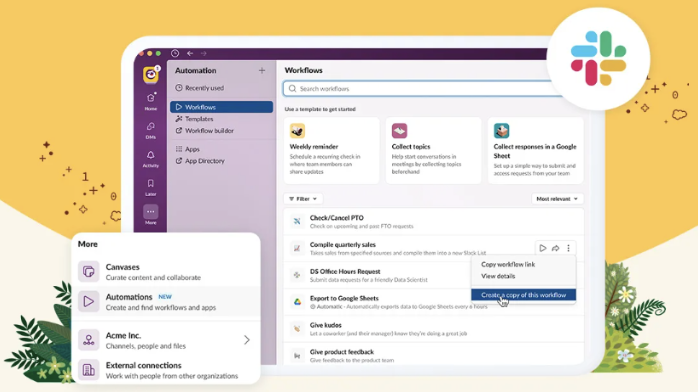Viewport: 698px width, 392px height.
Task: Open the Give product feedback workflow
Action: tap(434, 355)
